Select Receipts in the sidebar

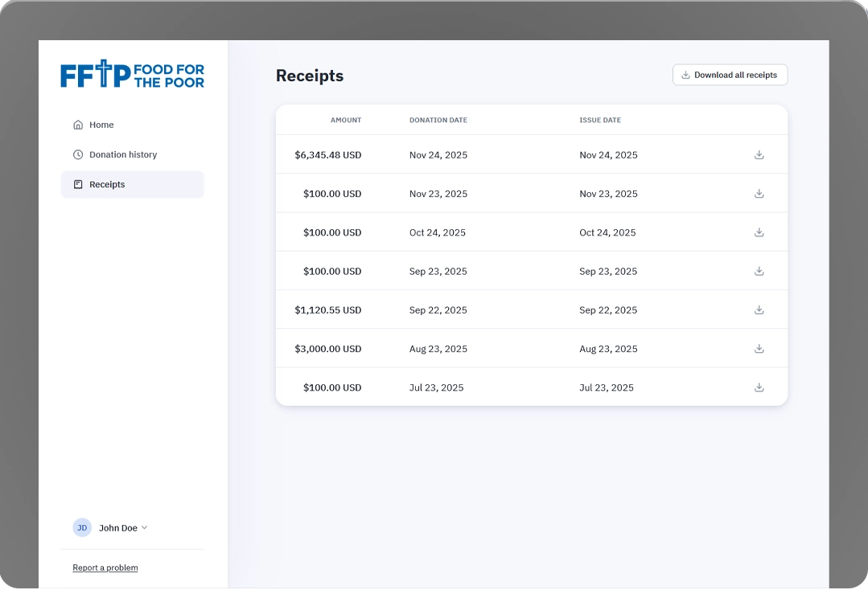[x=107, y=184]
